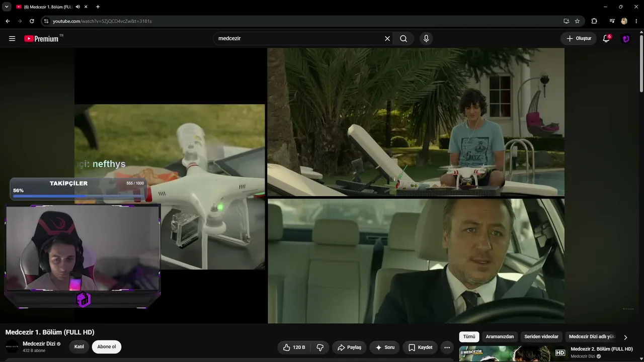Save the video with Kaydet
The height and width of the screenshot is (362, 644).
click(420, 347)
